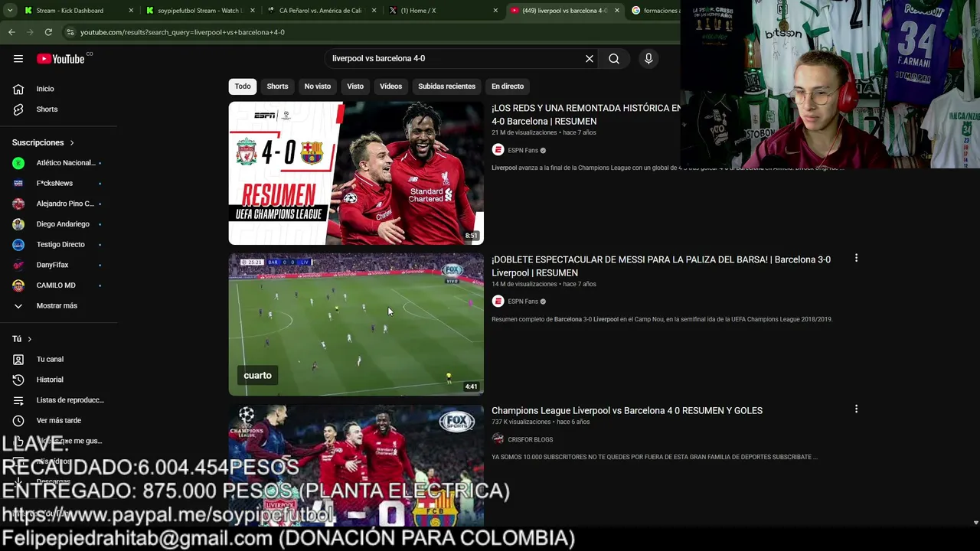The image size is (980, 551).
Task: Filter results by Subidas recientes
Action: (x=447, y=86)
